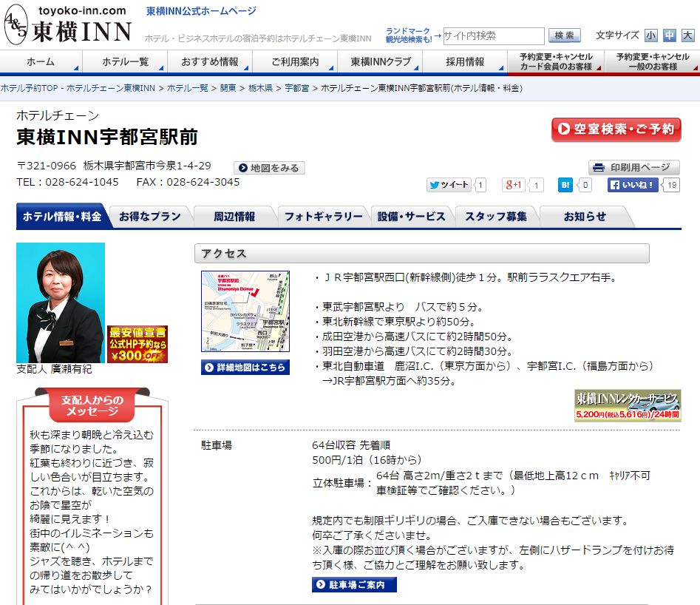
Task: Click the TEL：028-624-1045 text
Action: (68, 182)
